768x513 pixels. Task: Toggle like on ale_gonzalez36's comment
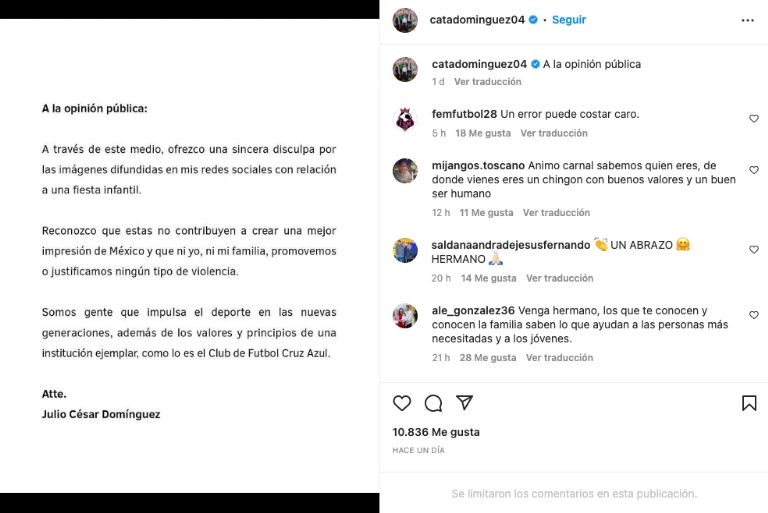[x=754, y=315]
